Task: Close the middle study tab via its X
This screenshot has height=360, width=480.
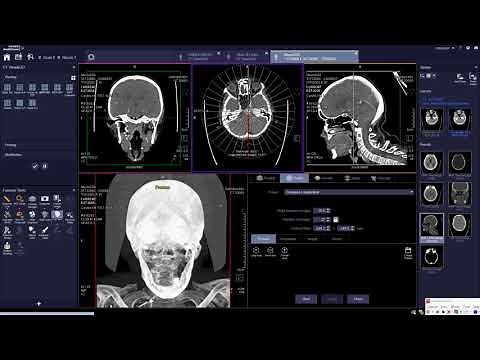Action: [x=266, y=53]
